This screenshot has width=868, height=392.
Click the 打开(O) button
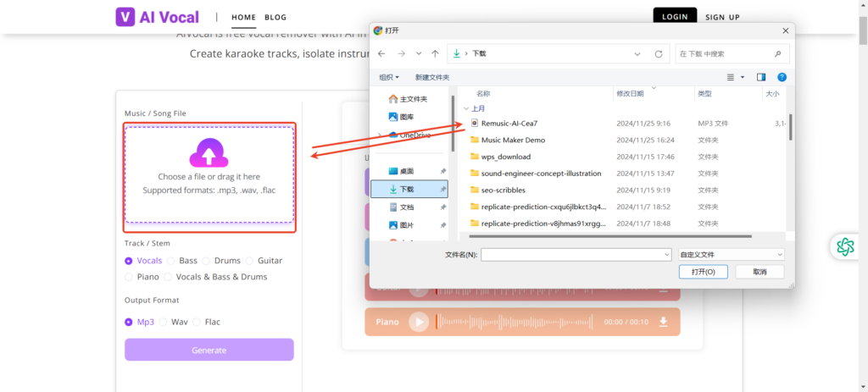[x=703, y=272]
